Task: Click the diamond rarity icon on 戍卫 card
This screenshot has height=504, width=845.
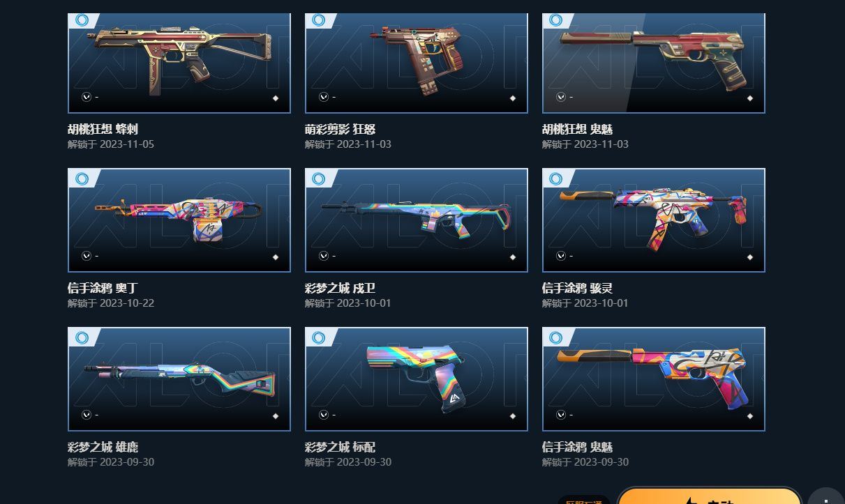Action: 513,257
